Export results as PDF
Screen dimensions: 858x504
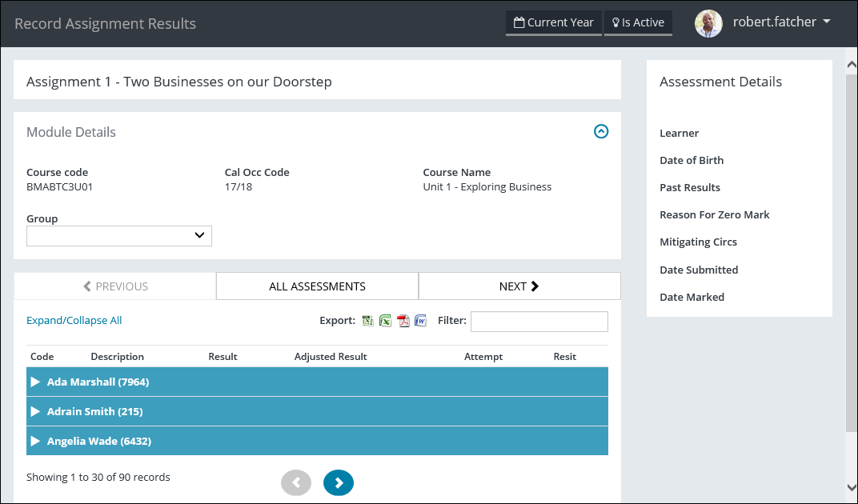coord(403,321)
